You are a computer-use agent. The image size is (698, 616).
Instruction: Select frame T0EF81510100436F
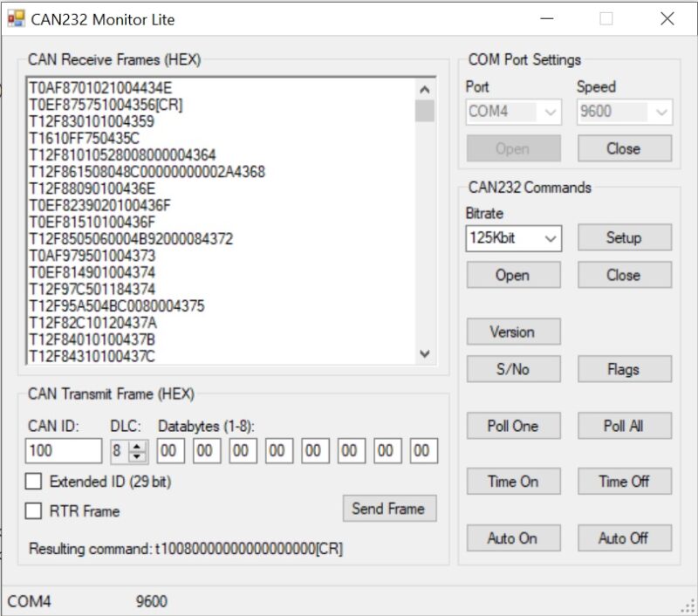coord(92,222)
